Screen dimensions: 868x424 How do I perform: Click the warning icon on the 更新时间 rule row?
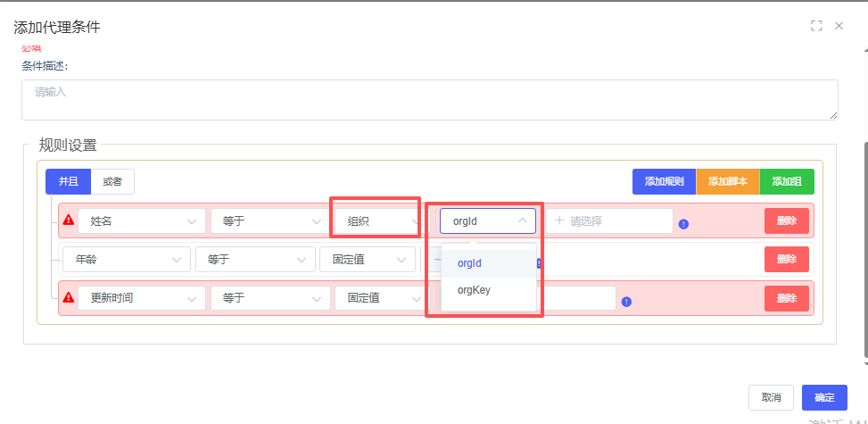[69, 297]
